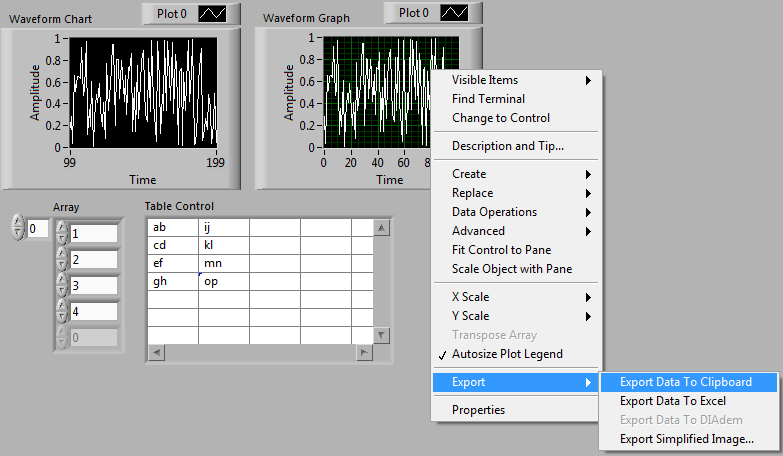Click the table cell containing gh
The image size is (783, 456).
[x=173, y=281]
